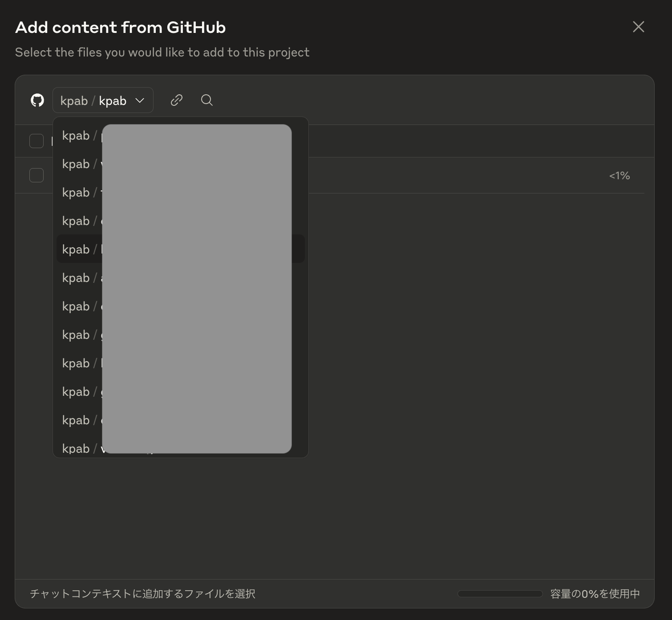Tick the checkbox on the <1% file row

(36, 175)
